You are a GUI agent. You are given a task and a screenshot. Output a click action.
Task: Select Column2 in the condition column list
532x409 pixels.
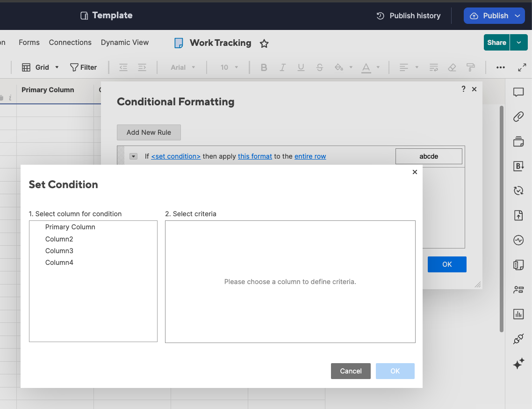(59, 239)
